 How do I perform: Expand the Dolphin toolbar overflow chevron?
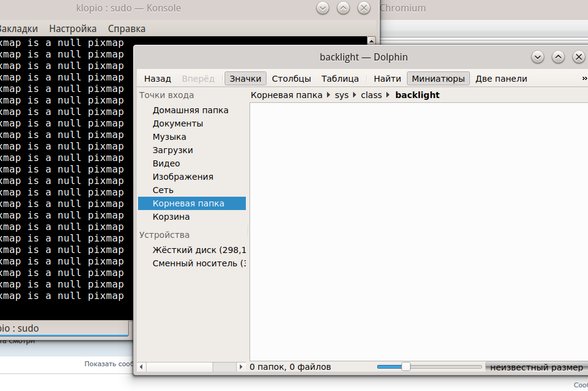[584, 78]
